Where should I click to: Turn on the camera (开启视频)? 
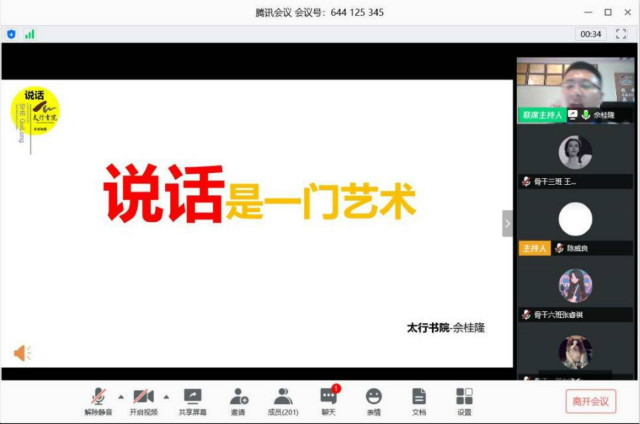click(143, 402)
